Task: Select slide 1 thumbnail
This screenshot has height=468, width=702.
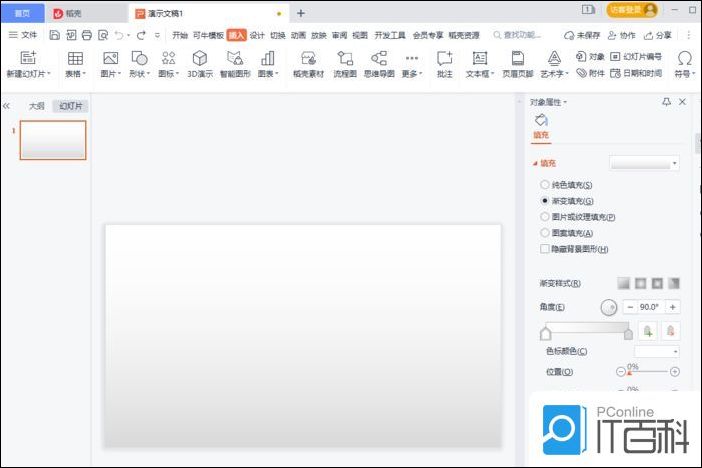Action: pyautogui.click(x=53, y=140)
